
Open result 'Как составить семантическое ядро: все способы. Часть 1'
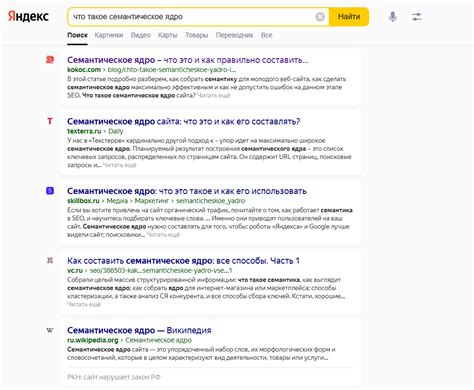[x=183, y=261]
